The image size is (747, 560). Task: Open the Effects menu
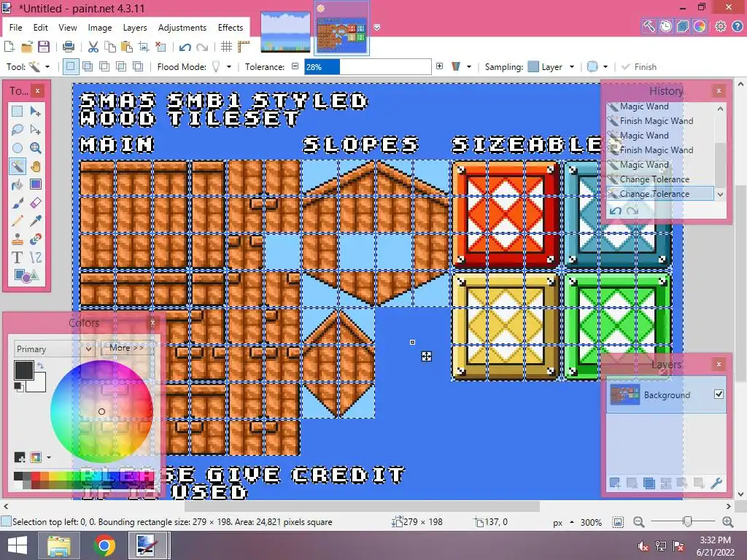231,28
